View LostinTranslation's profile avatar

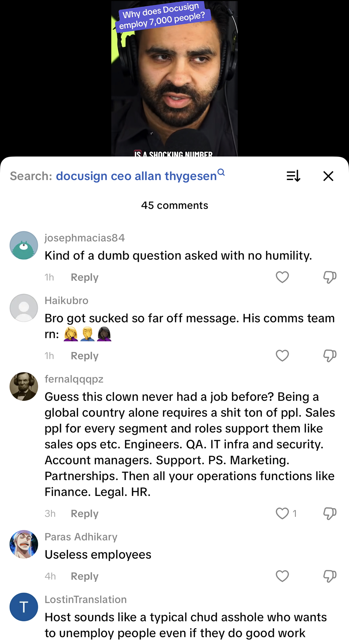pyautogui.click(x=24, y=607)
